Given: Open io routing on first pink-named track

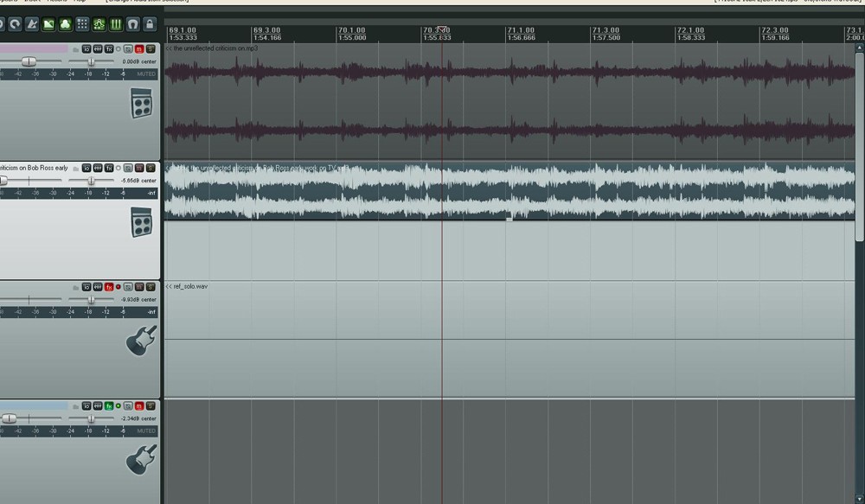Looking at the screenshot, I should tap(86, 49).
